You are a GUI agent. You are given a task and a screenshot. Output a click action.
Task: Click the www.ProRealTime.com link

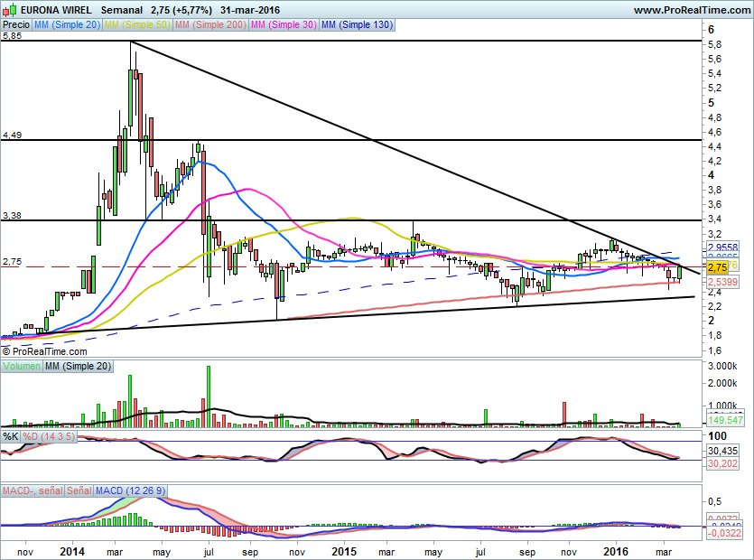pos(692,10)
